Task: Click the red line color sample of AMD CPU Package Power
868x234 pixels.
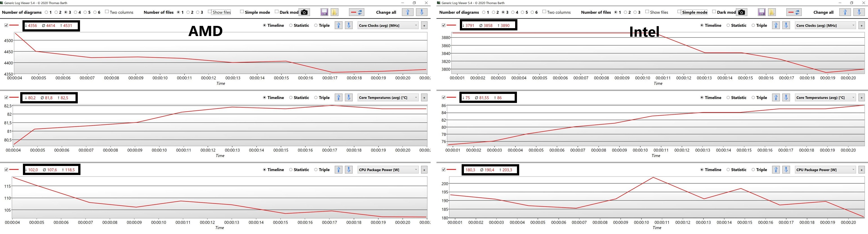Action: pyautogui.click(x=14, y=170)
